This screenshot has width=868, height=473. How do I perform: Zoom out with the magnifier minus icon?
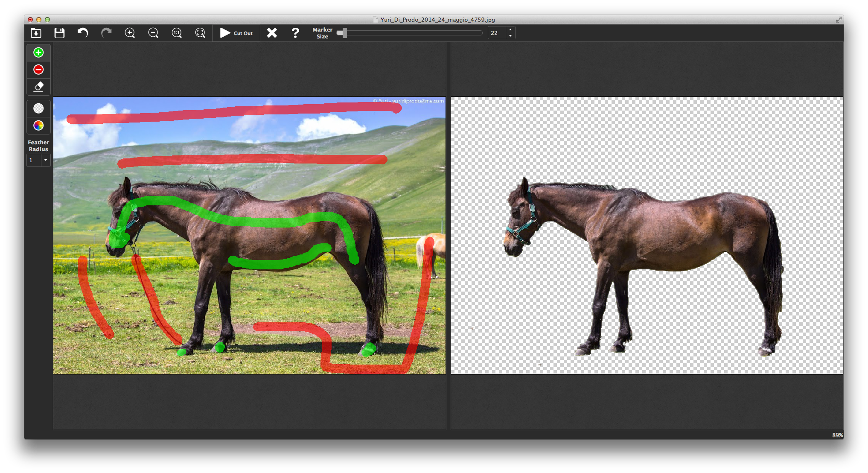coord(153,33)
